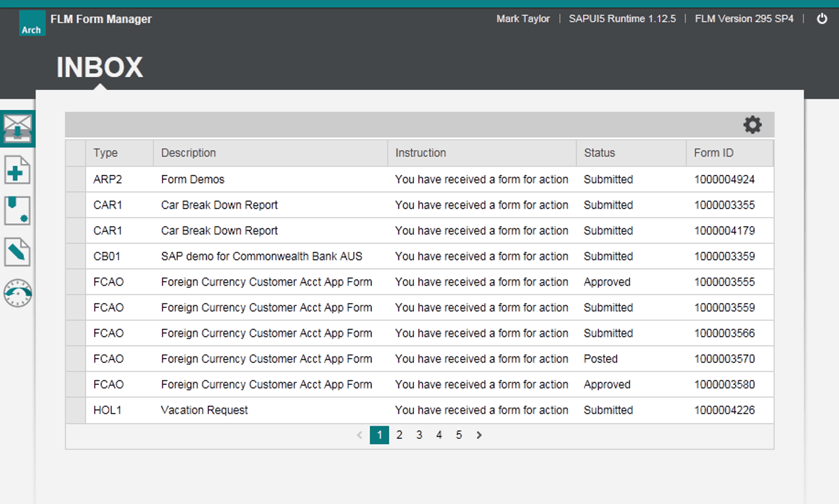Screen dimensions: 839x504
Task: Select row selector for Posted FCAO row
Action: [76, 359]
